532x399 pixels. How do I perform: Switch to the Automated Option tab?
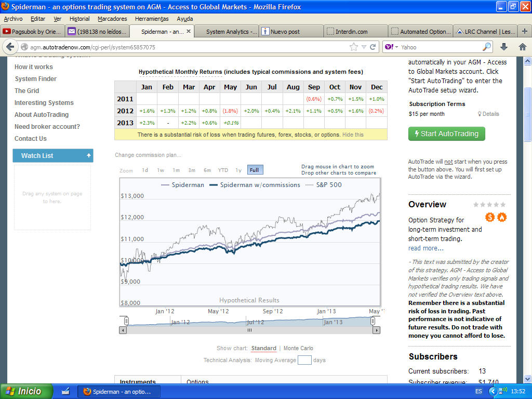coord(420,31)
